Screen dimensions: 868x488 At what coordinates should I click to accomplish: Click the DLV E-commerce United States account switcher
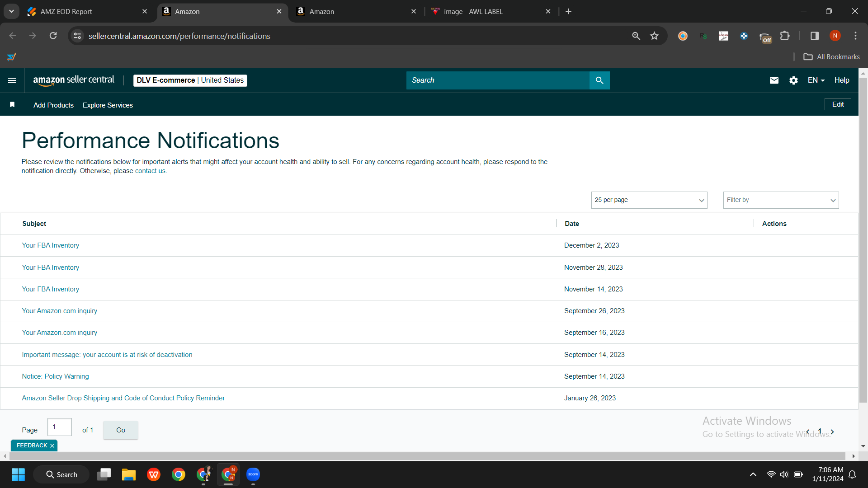point(190,80)
